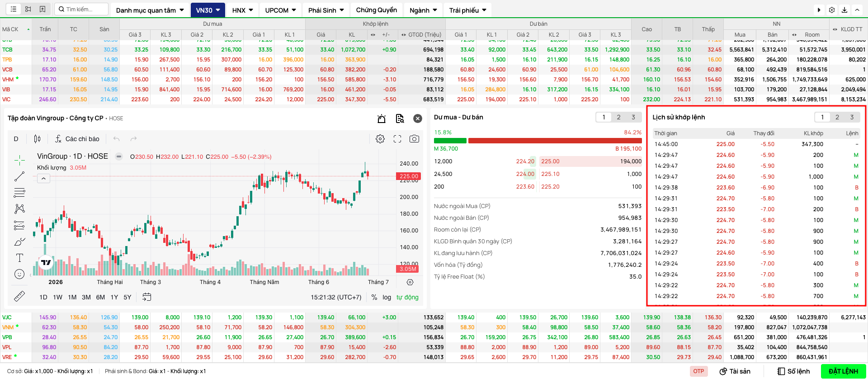The height and width of the screenshot is (379, 868).
Task: Change the candlestick chart style
Action: 37,139
